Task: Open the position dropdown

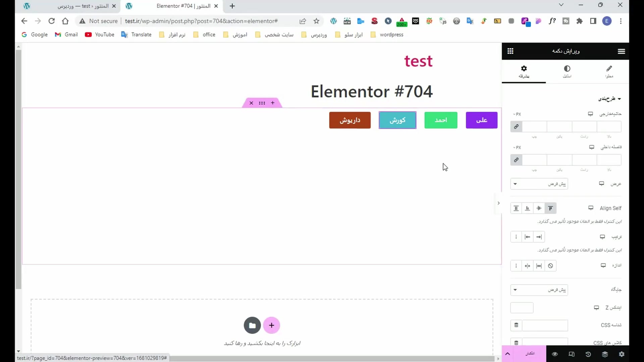Action: [539, 290]
